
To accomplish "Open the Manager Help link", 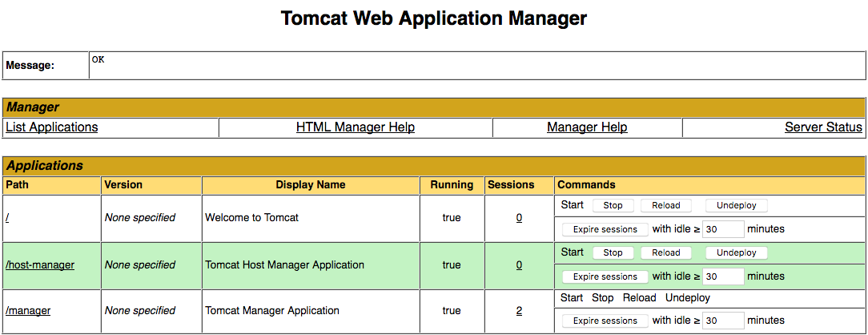I will [x=587, y=127].
